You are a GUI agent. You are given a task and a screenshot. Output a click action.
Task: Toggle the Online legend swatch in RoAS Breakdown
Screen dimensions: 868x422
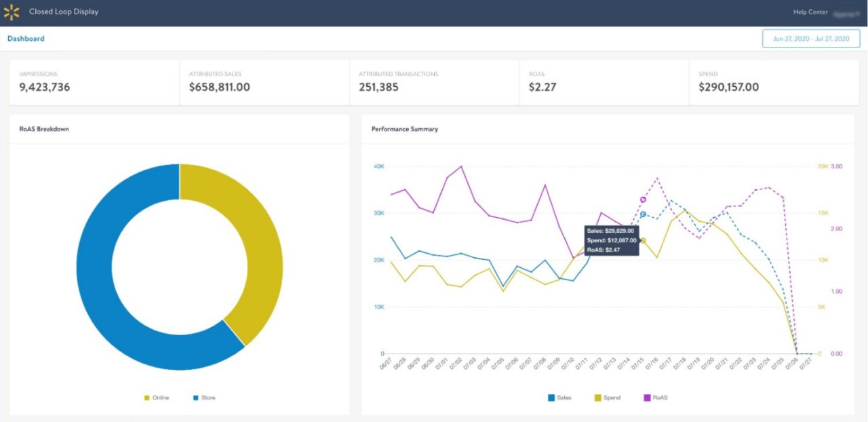146,398
